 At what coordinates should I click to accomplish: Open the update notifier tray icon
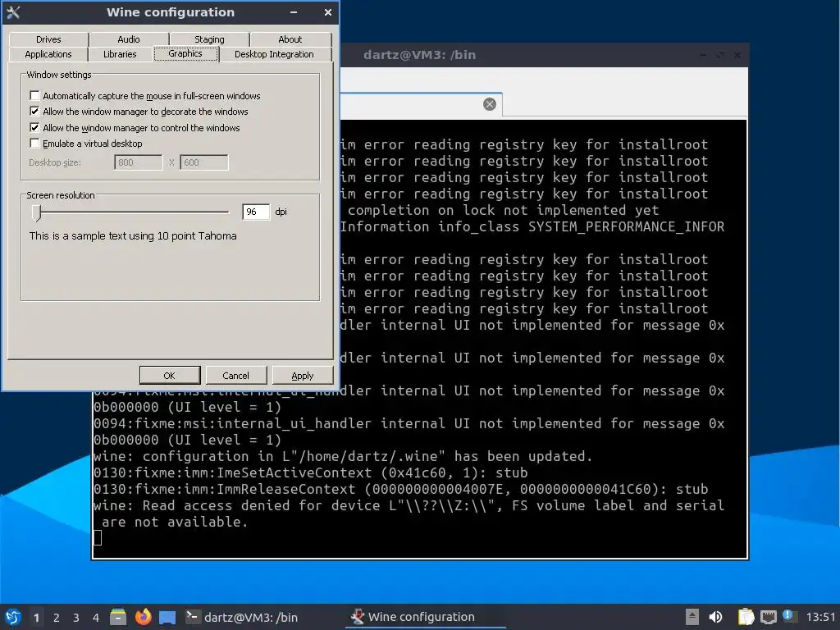[790, 616]
